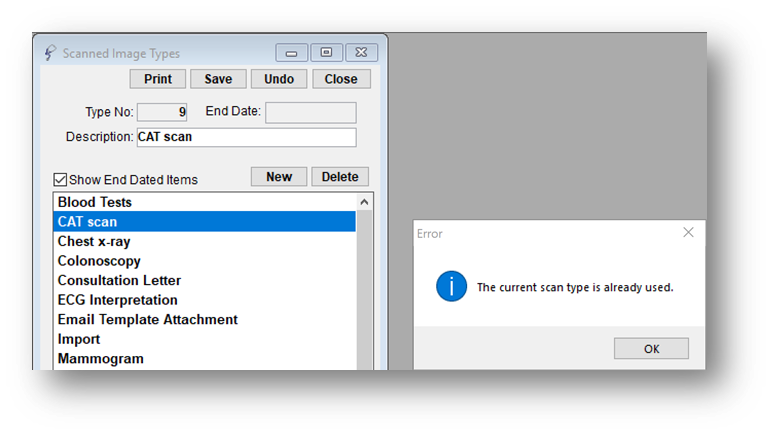Select ECG Interpretation list entry
Screen dimensions: 772x435
204,300
